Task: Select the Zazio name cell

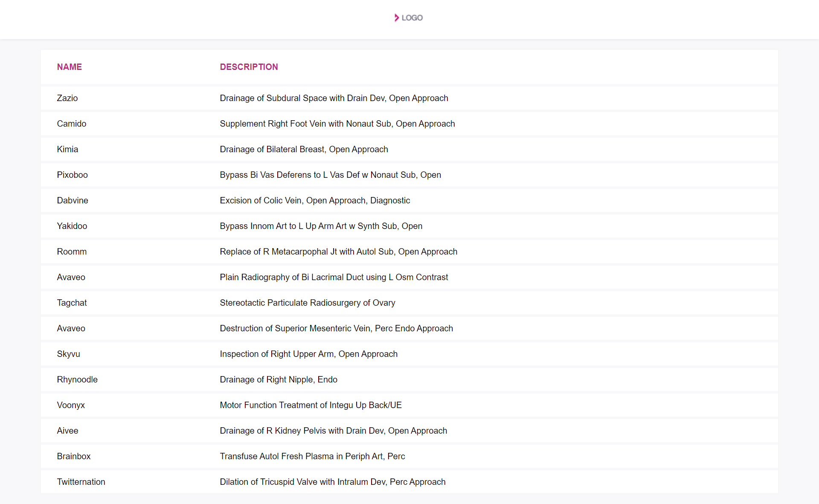Action: tap(67, 98)
